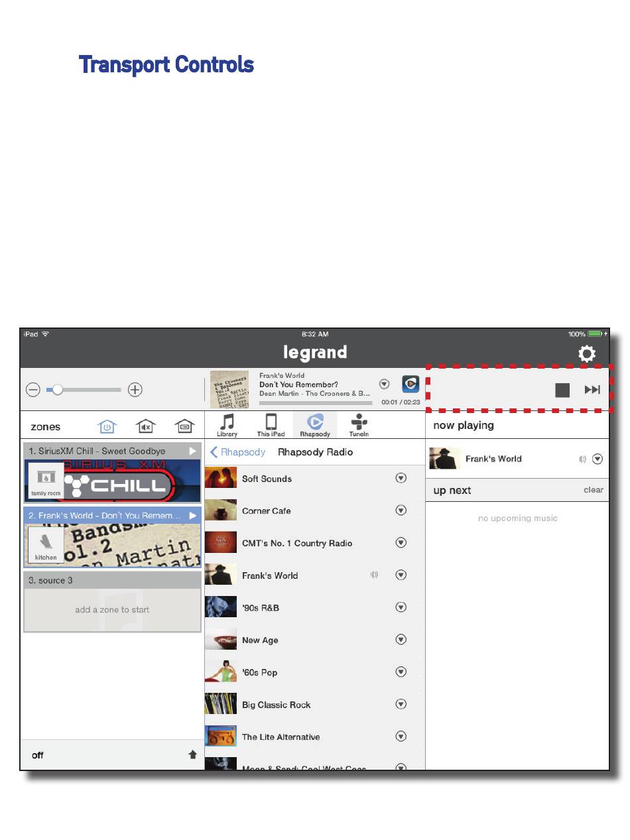
Task: Expand options for Soft Sounds station
Action: point(401,478)
